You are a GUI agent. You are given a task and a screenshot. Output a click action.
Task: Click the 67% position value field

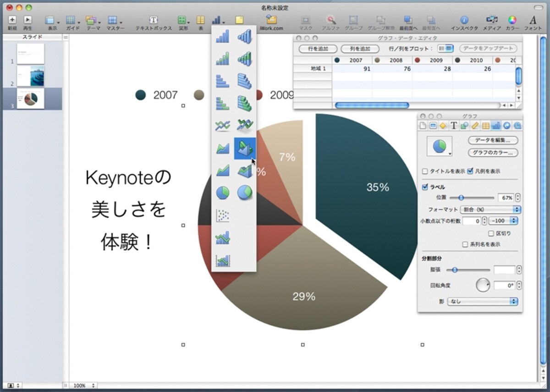(x=506, y=198)
